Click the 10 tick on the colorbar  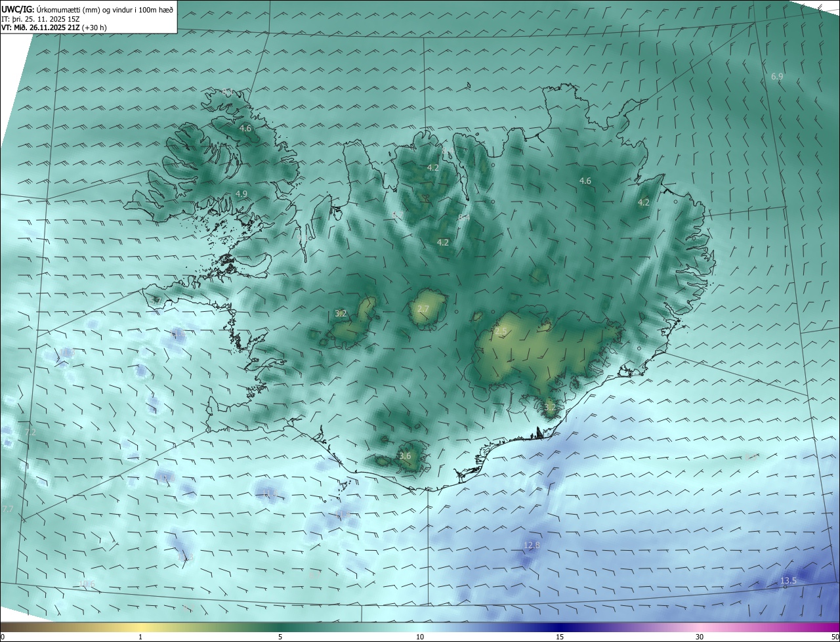click(x=420, y=637)
